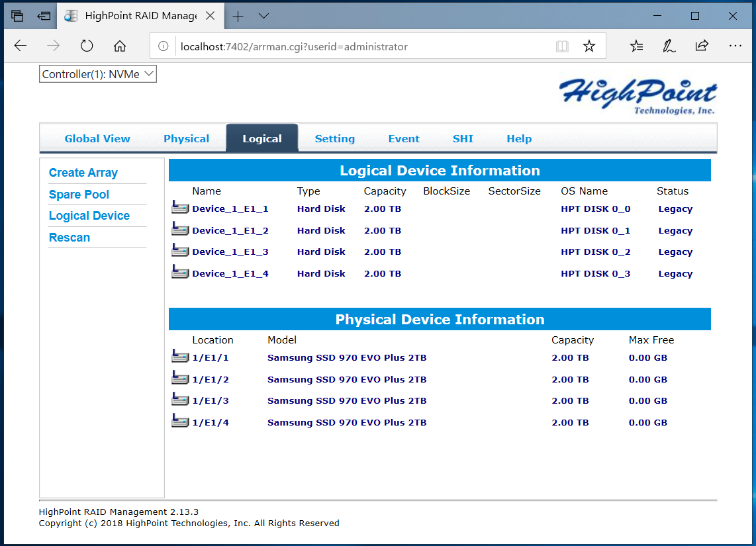Open the add notes pen icon
The image size is (756, 546).
coord(669,46)
